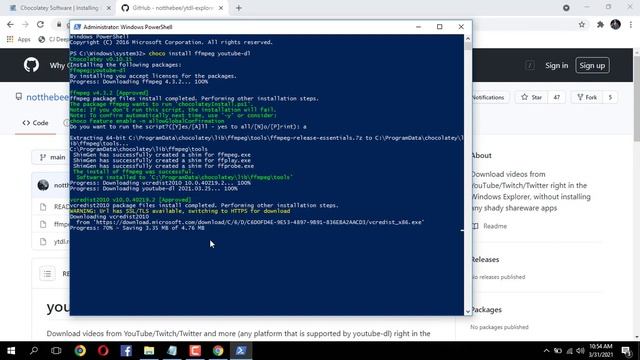640x360 pixels.
Task: Fork the repository
Action: click(587, 97)
